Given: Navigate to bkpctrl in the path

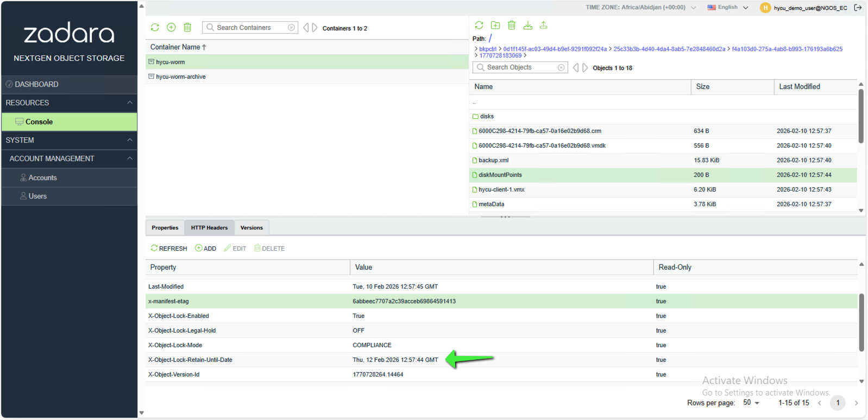Looking at the screenshot, I should [x=487, y=49].
